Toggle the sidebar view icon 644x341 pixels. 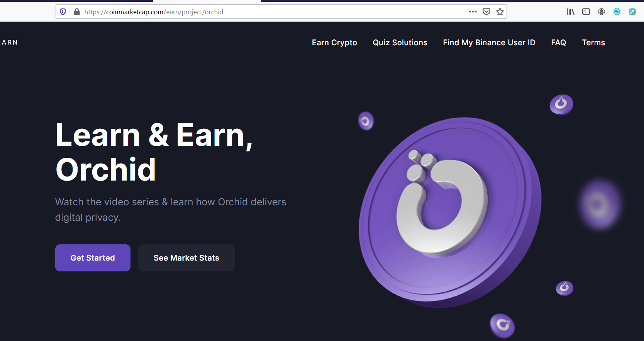pyautogui.click(x=586, y=12)
